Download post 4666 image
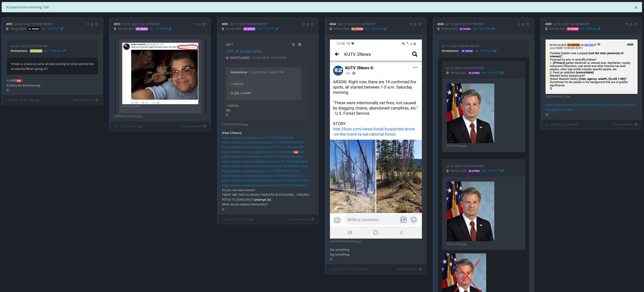This screenshot has width=644, height=292. click(x=416, y=24)
